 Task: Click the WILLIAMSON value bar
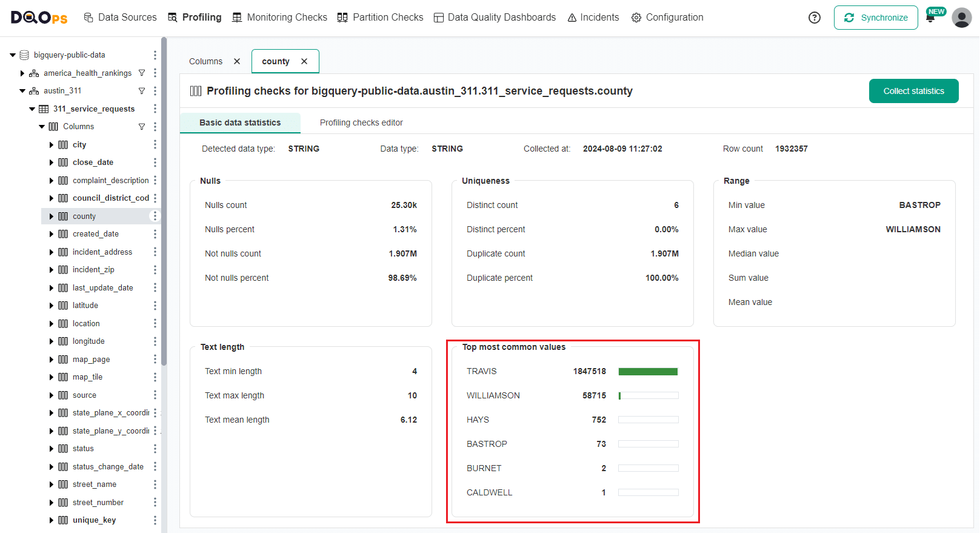click(x=648, y=396)
